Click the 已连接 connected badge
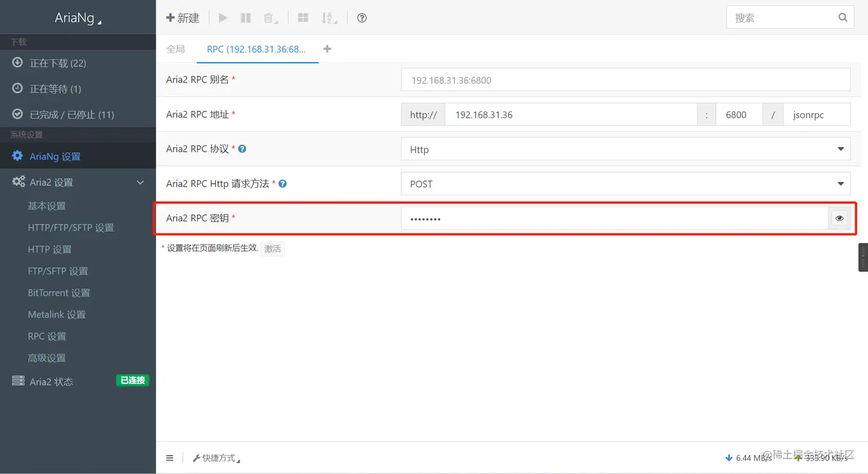Image resolution: width=868 pixels, height=474 pixels. click(133, 380)
